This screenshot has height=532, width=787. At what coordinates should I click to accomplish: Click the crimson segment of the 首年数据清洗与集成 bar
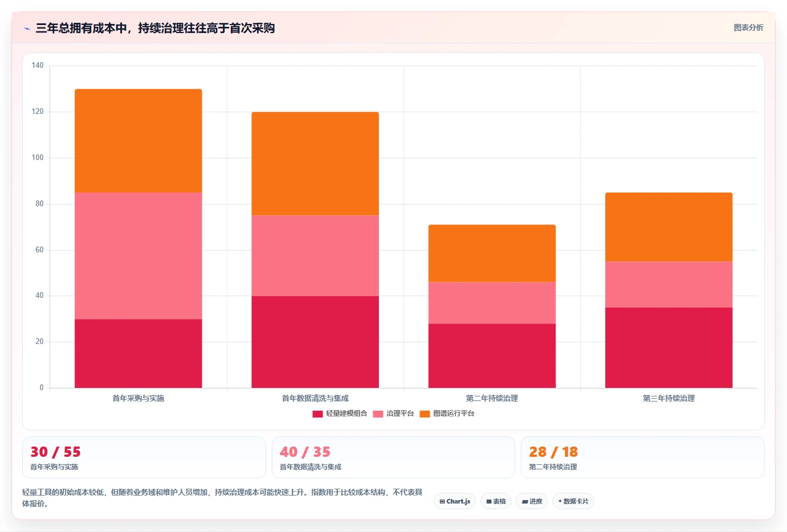point(315,342)
